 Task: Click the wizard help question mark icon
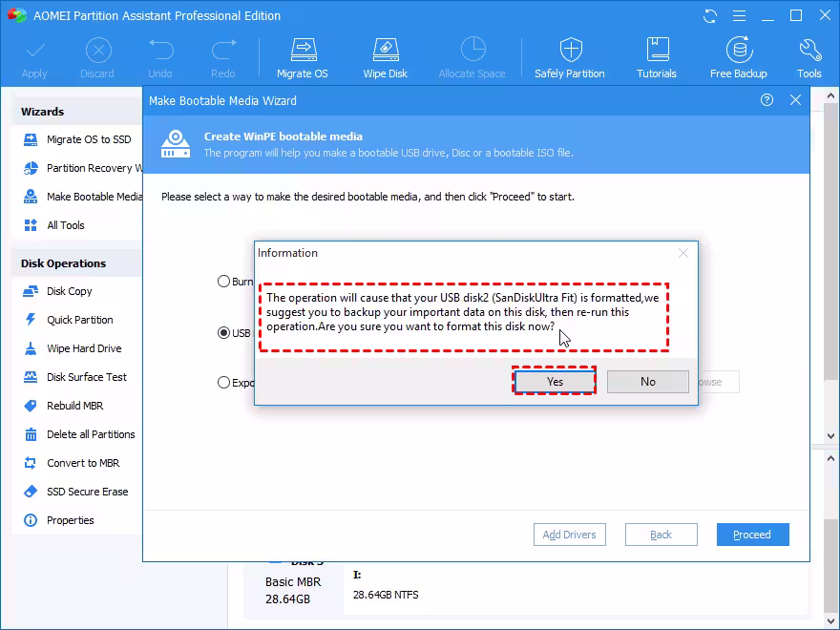[x=766, y=99]
